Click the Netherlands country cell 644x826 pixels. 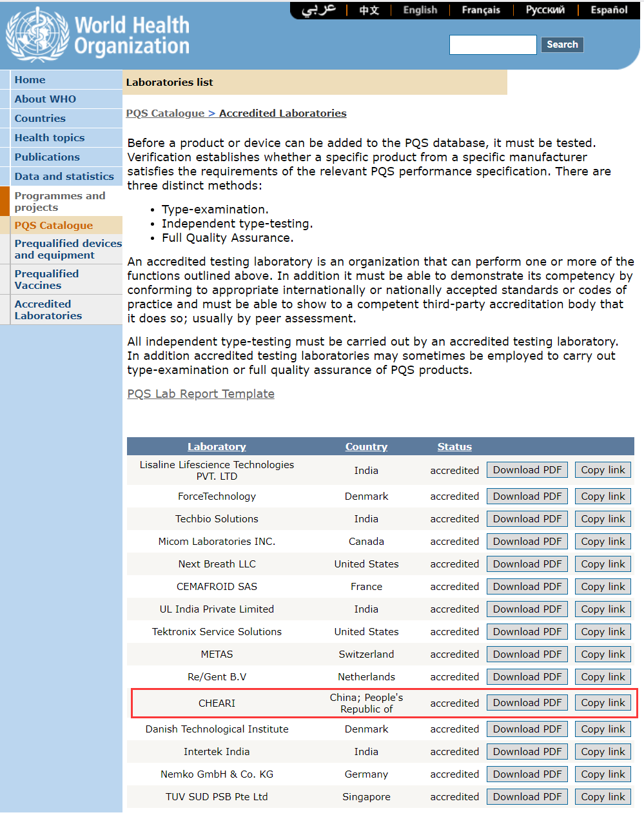pyautogui.click(x=366, y=677)
